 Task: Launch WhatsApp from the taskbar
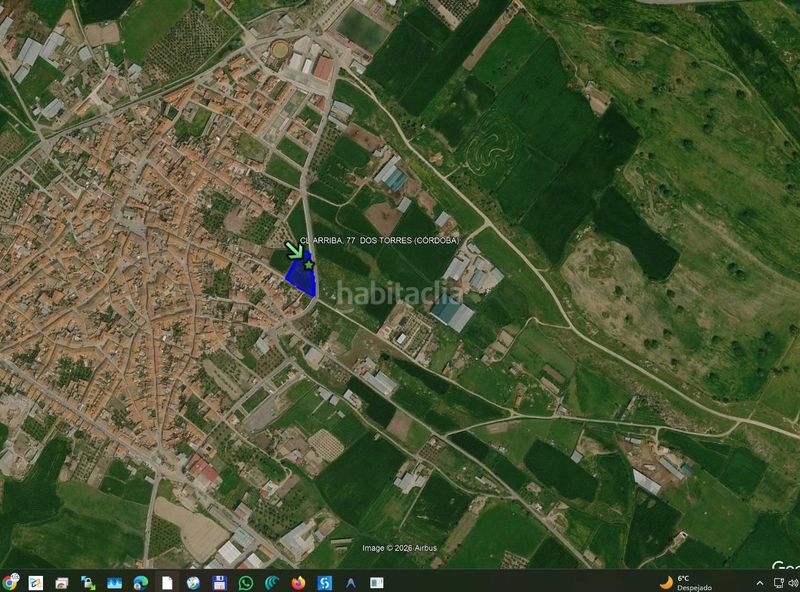pos(245,582)
